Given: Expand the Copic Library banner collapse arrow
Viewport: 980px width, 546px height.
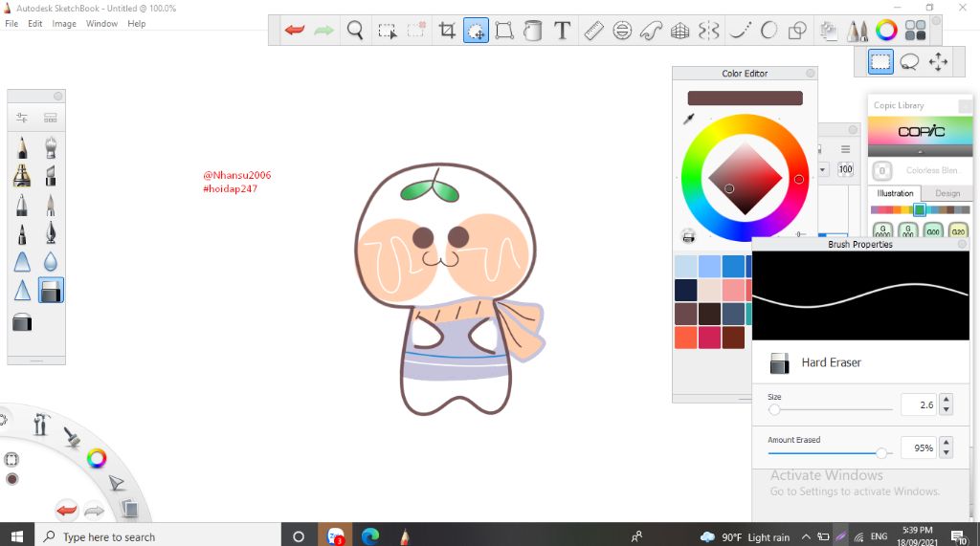Looking at the screenshot, I should (x=920, y=152).
